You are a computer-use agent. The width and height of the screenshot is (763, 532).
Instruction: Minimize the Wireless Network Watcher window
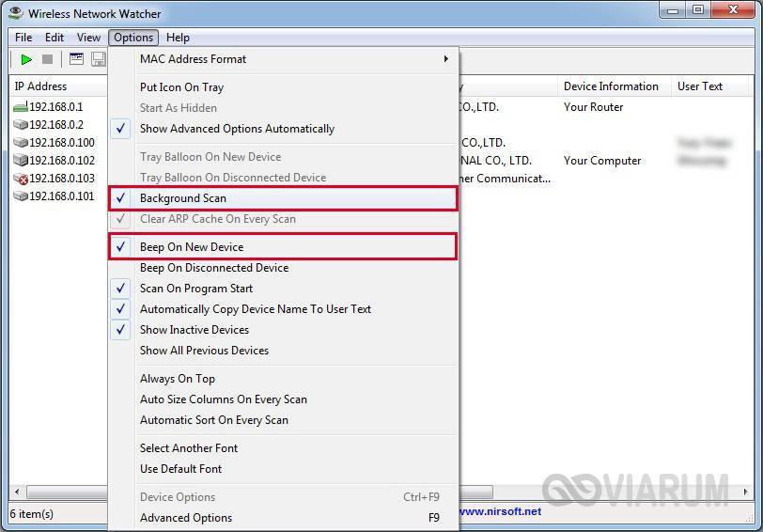point(673,9)
